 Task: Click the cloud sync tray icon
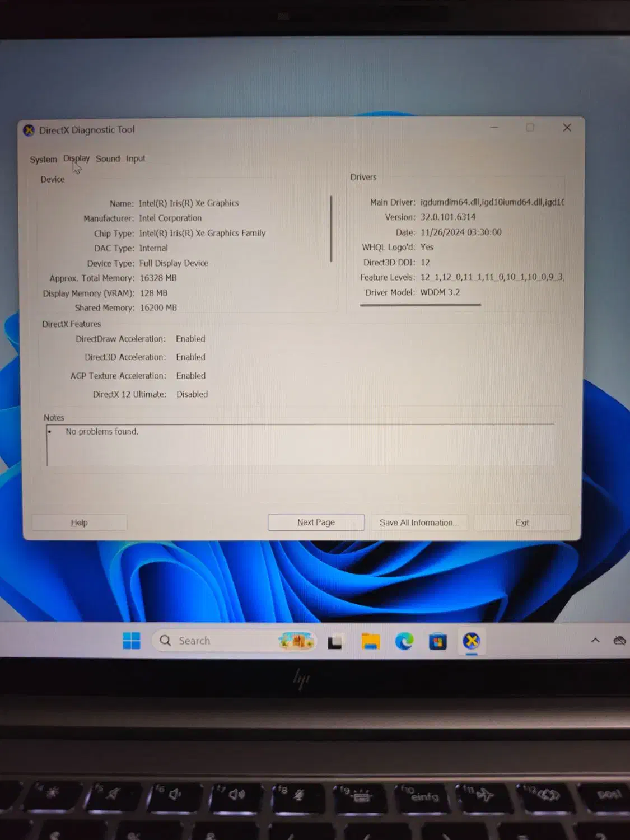point(619,640)
